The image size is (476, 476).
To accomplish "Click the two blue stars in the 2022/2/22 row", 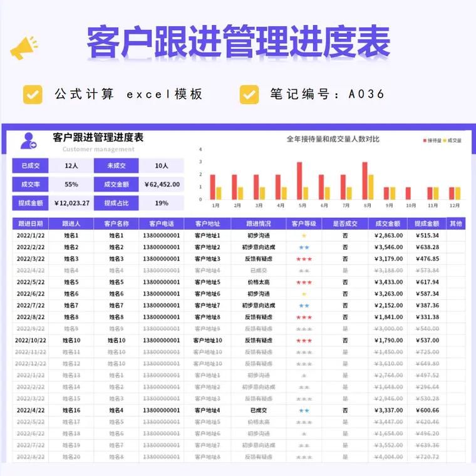I will 304,247.
